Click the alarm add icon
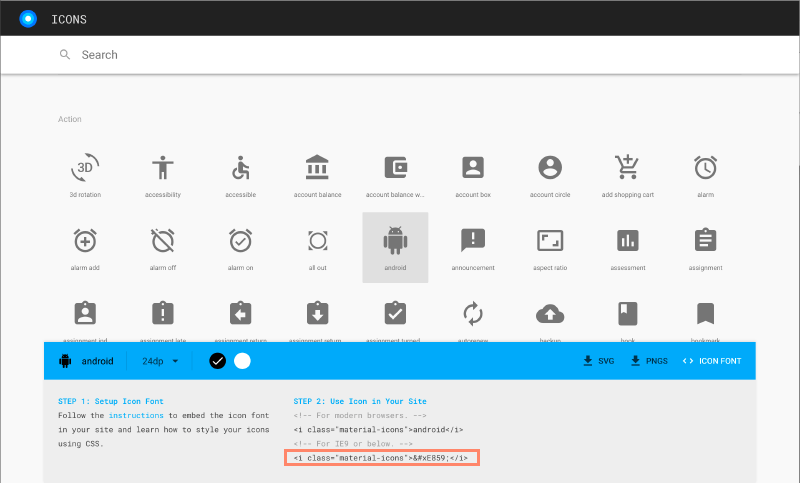This screenshot has height=483, width=800. point(85,241)
